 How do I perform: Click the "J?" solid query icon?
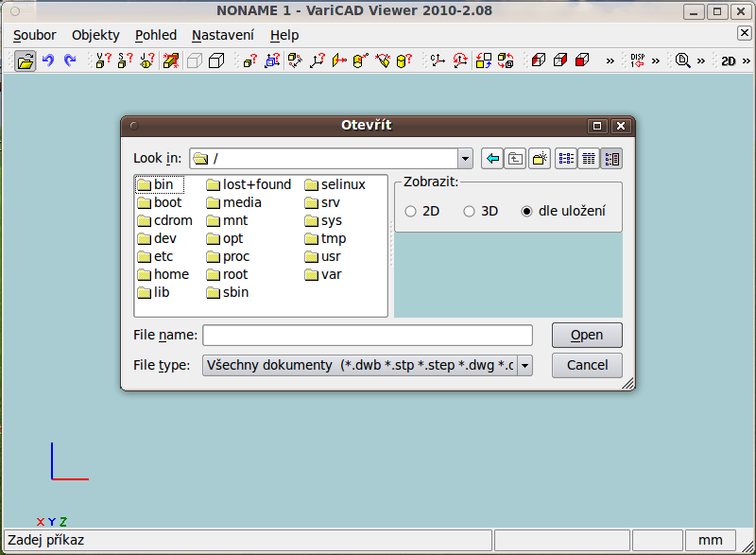click(147, 61)
